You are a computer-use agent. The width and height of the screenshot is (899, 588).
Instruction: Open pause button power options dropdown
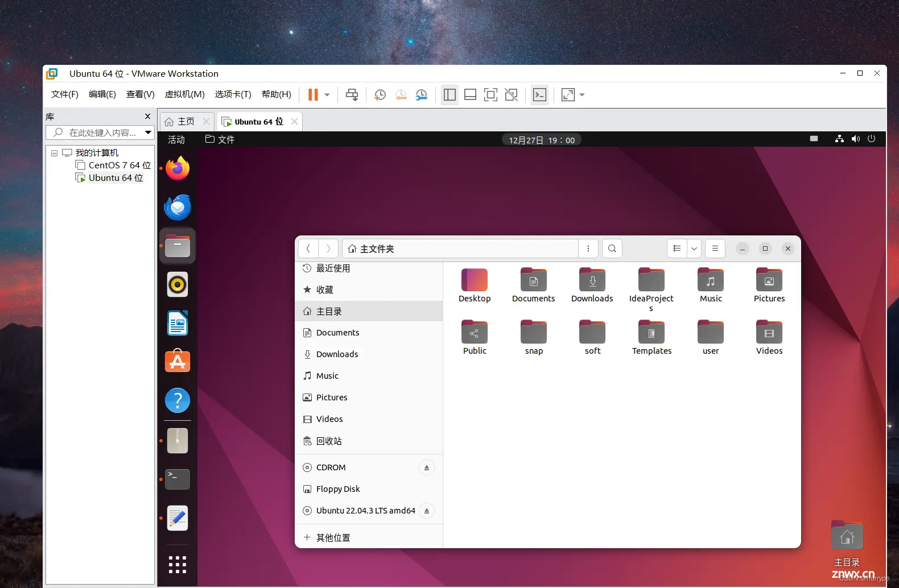tap(327, 95)
